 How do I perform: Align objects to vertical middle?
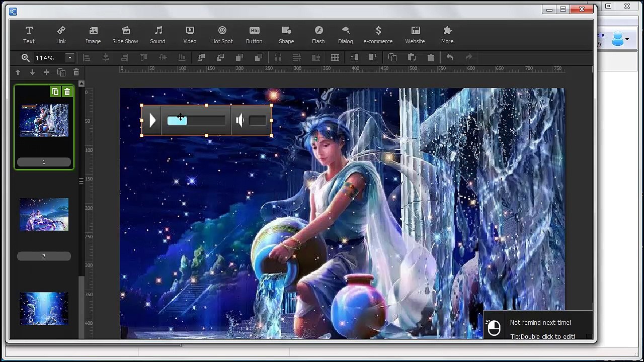(x=163, y=58)
